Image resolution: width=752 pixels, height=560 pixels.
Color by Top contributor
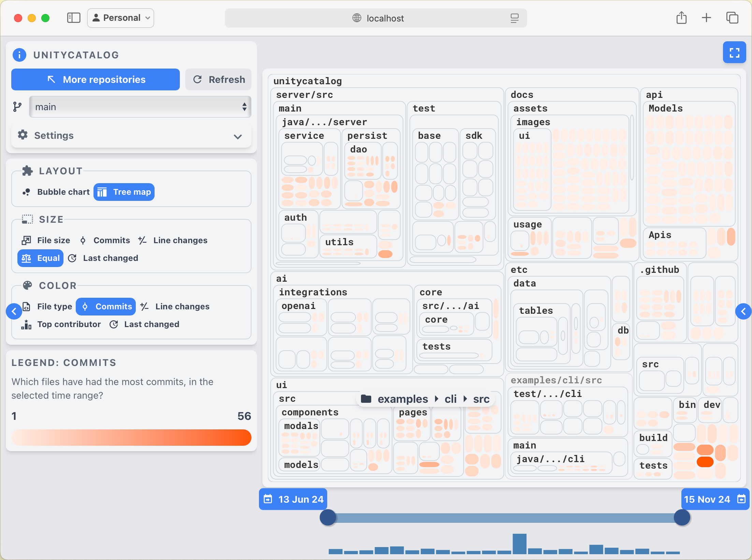61,324
